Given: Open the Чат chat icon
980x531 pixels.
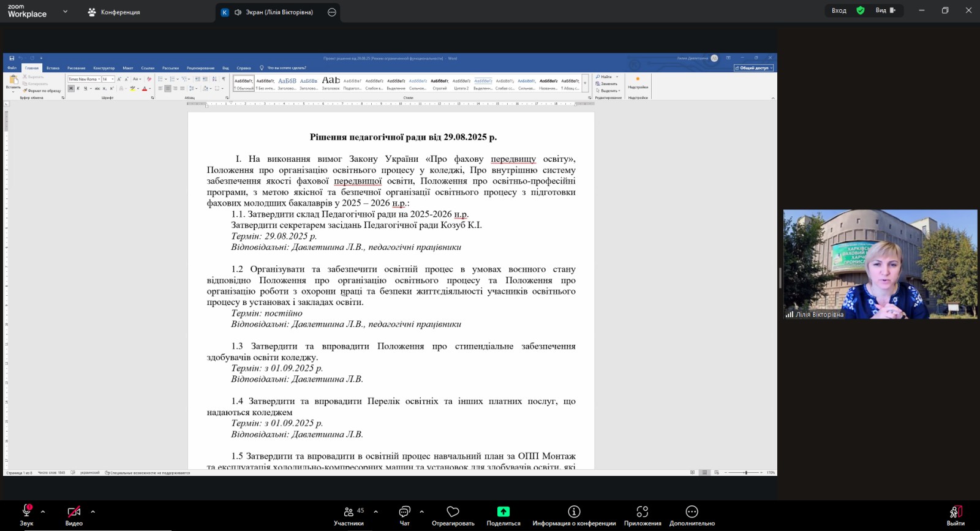Looking at the screenshot, I should 404,511.
